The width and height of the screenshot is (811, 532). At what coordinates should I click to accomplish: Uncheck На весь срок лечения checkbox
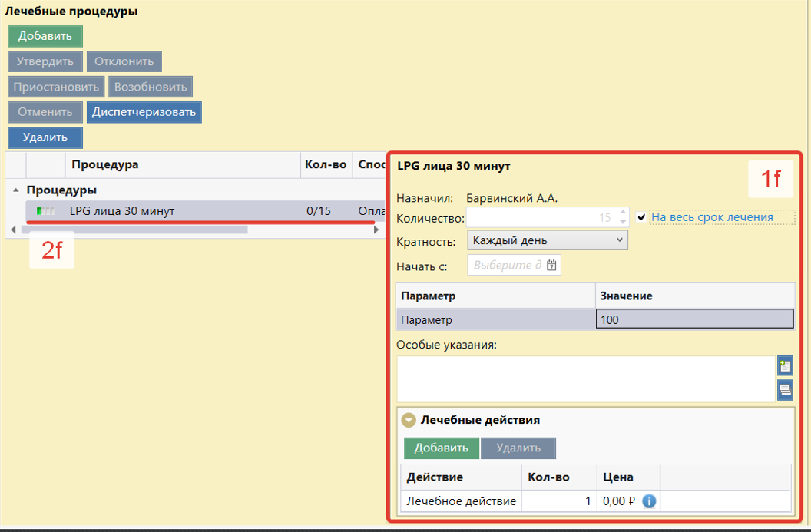tap(641, 217)
